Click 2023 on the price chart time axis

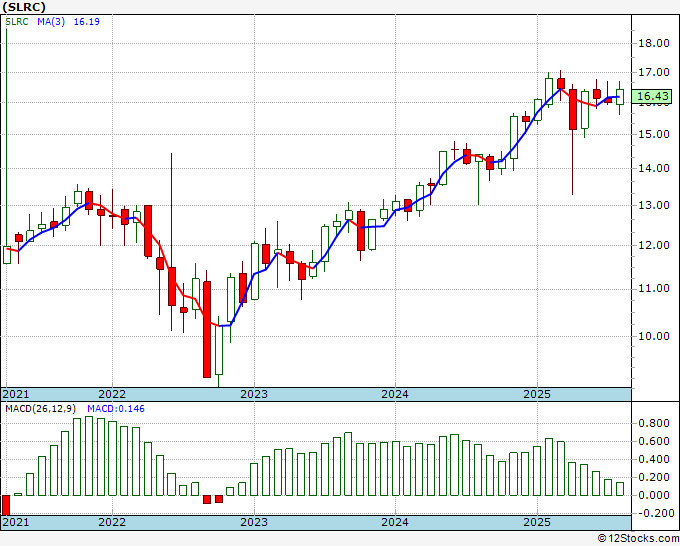(x=254, y=394)
